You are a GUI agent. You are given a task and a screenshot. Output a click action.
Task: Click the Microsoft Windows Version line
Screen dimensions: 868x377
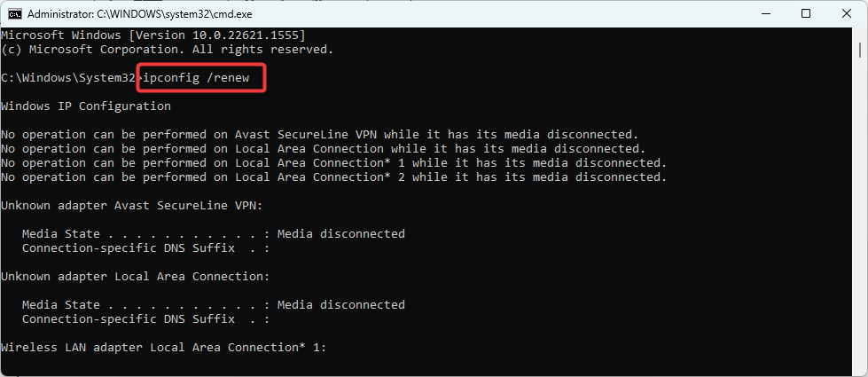coord(152,35)
